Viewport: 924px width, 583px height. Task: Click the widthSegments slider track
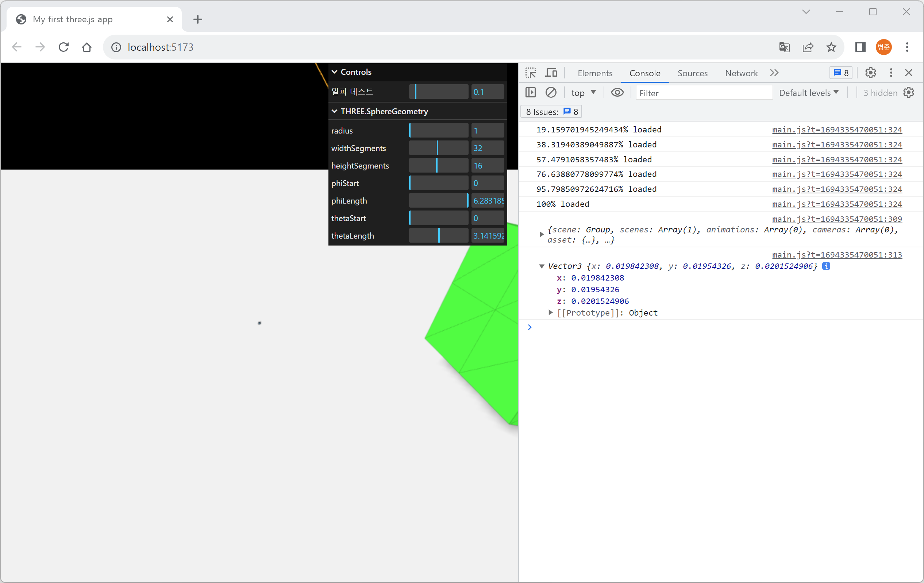pyautogui.click(x=438, y=148)
